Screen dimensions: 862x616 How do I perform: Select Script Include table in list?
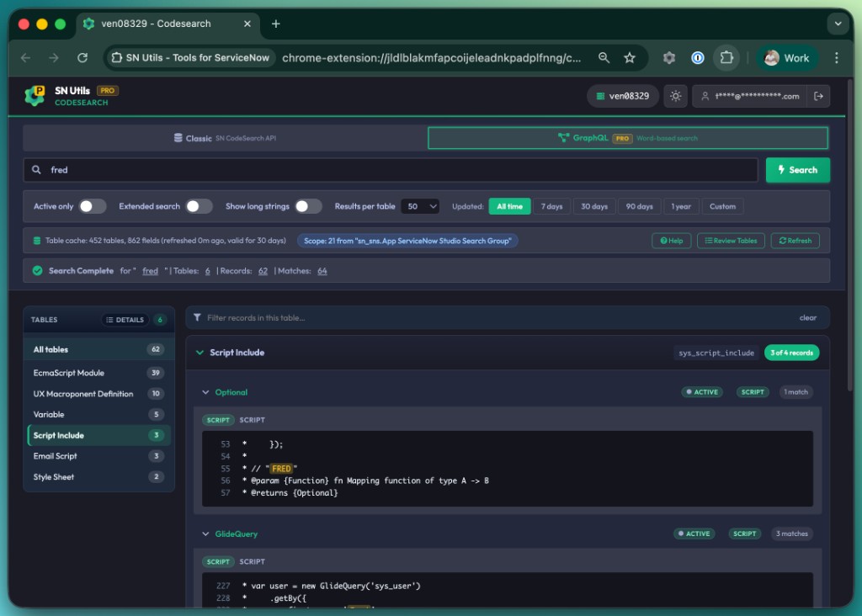(99, 435)
